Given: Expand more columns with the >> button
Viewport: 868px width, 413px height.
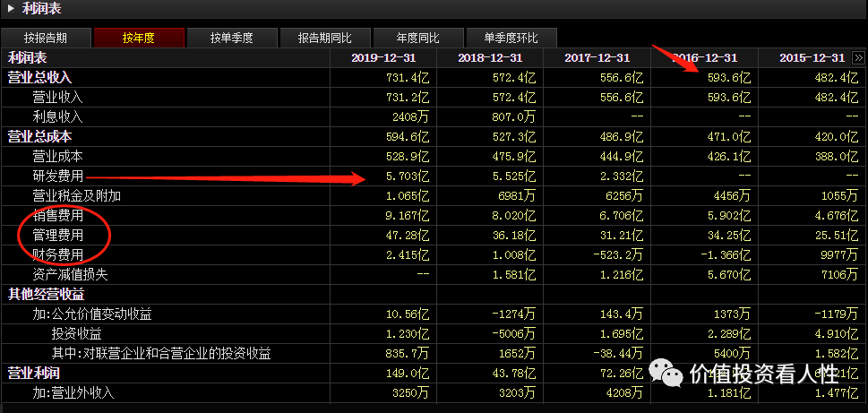Looking at the screenshot, I should click(x=858, y=57).
